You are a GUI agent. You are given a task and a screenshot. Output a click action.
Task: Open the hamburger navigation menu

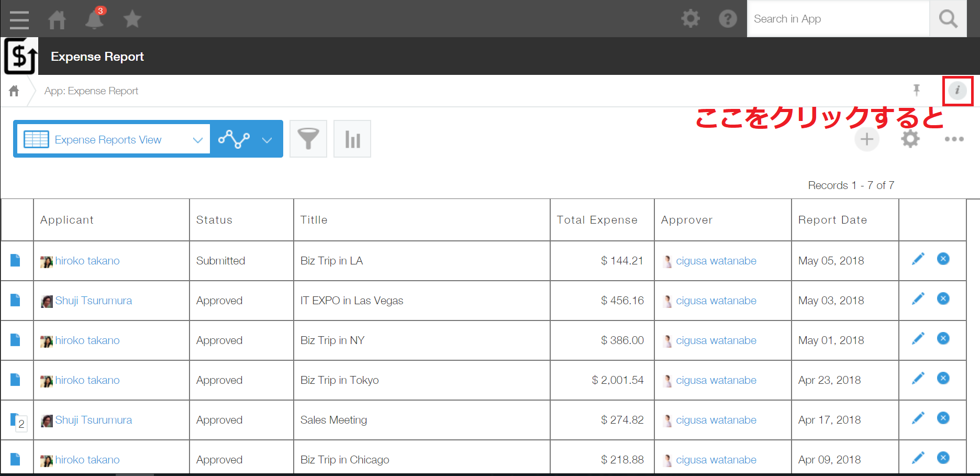click(19, 19)
